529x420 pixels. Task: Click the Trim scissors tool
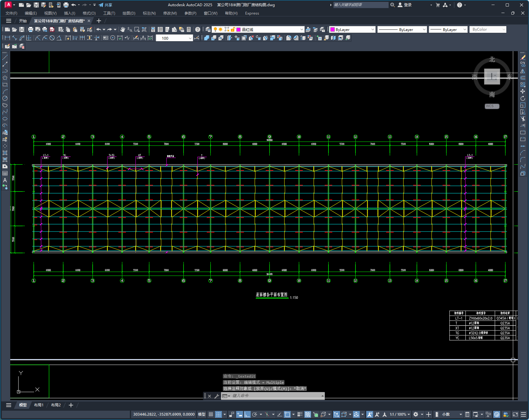(523, 119)
